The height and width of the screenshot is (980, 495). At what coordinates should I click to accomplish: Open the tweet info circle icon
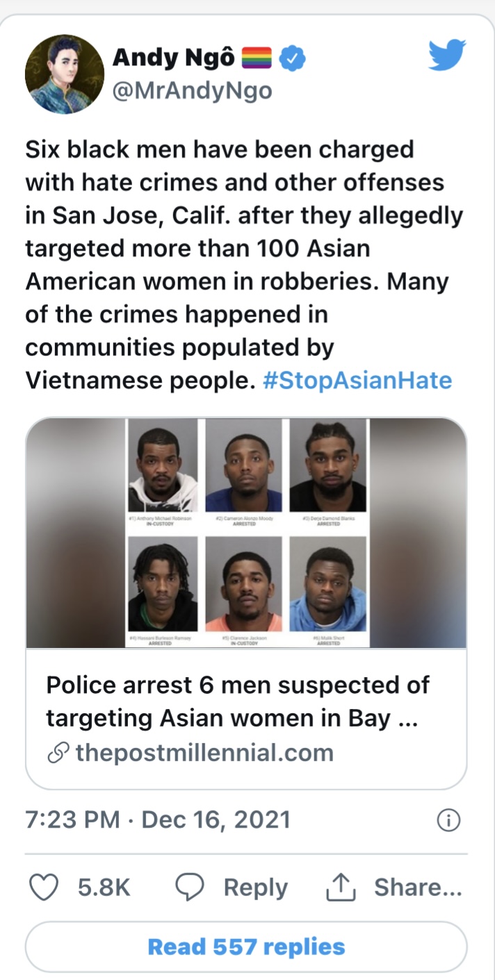pos(448,820)
